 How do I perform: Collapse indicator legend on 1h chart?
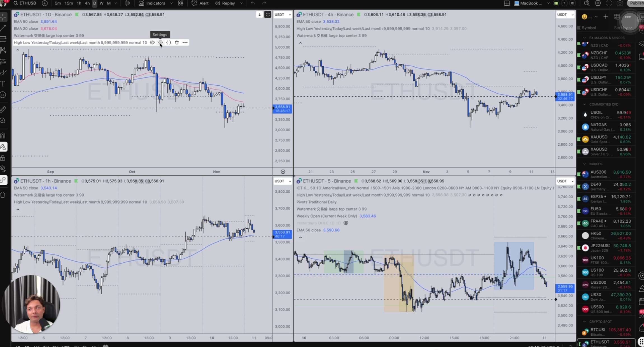point(18,209)
